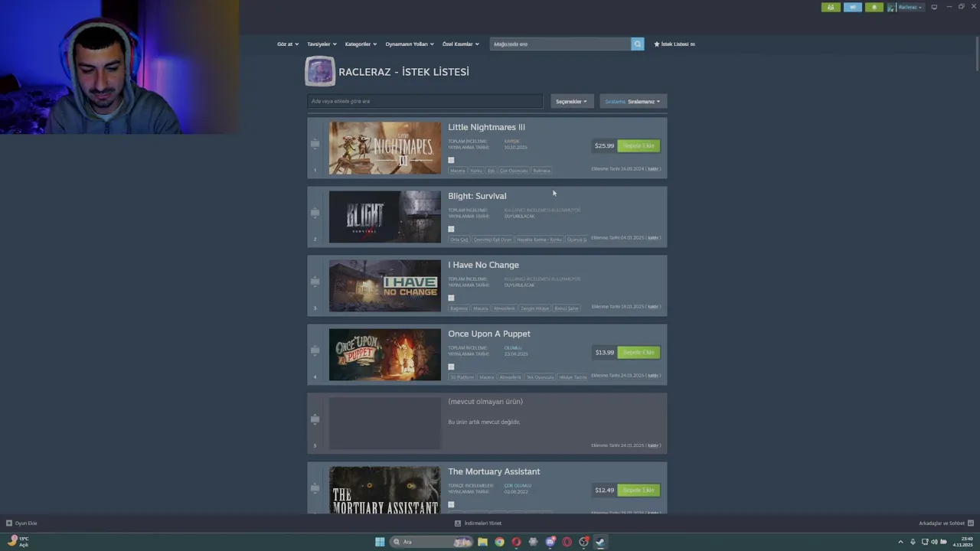Screen dimensions: 980x551
Task: Click kaldır to remove Blight: Survival
Action: pos(653,237)
